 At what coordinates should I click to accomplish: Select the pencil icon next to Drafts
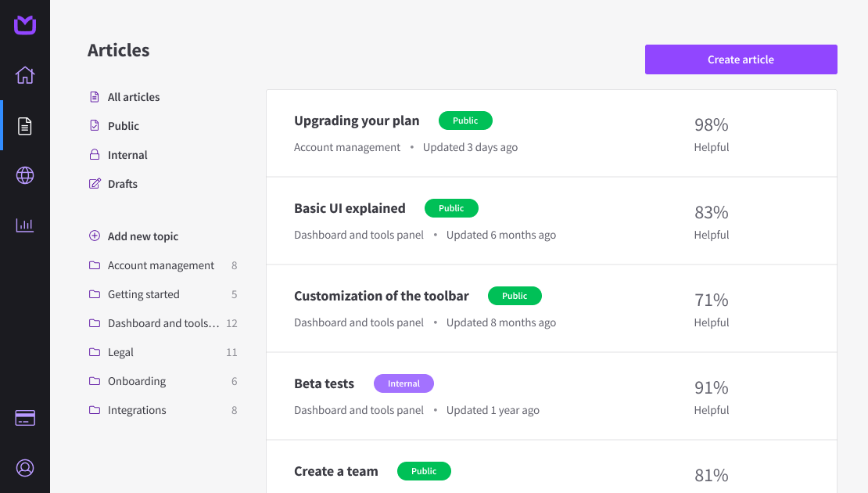click(94, 183)
